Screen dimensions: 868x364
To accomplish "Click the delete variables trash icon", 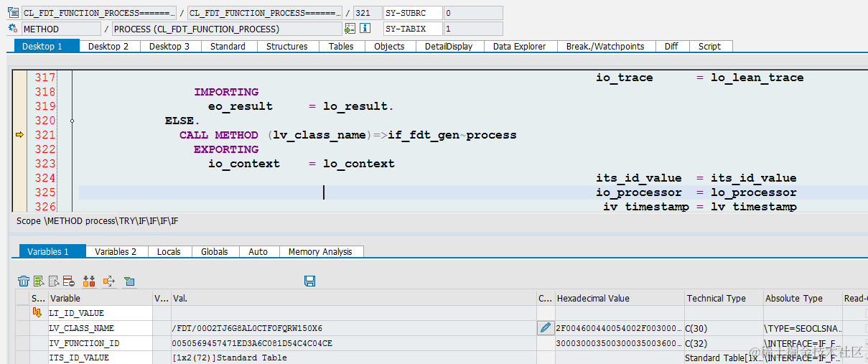I will tap(24, 281).
